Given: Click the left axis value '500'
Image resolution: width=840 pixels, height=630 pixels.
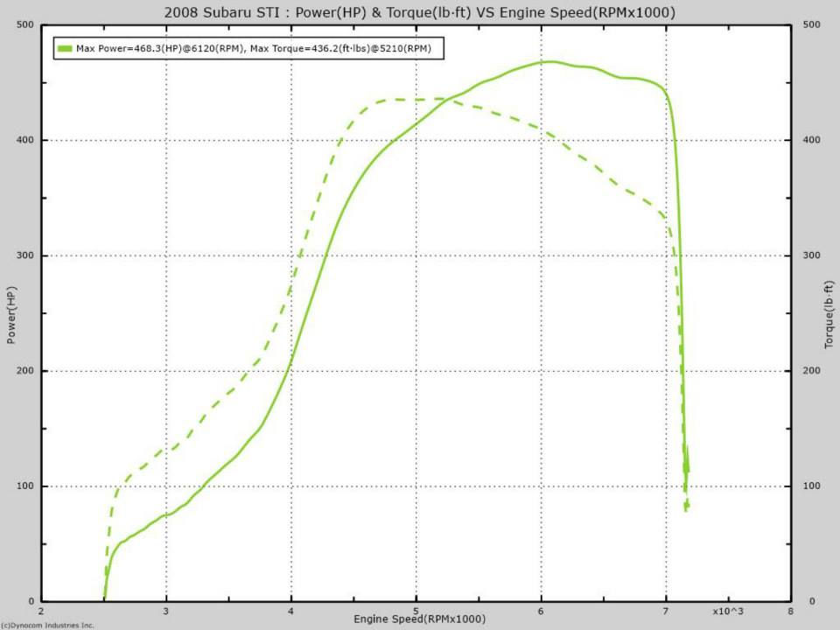Looking at the screenshot, I should click(24, 24).
